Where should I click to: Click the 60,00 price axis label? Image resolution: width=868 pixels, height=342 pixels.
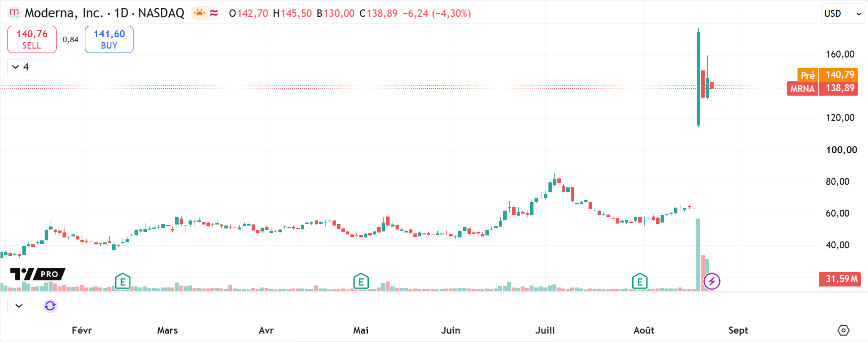click(x=838, y=213)
